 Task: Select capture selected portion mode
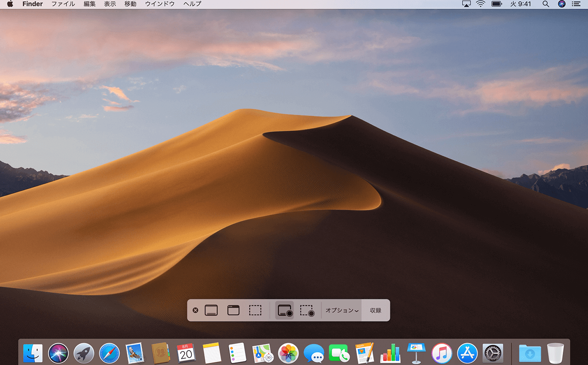255,310
